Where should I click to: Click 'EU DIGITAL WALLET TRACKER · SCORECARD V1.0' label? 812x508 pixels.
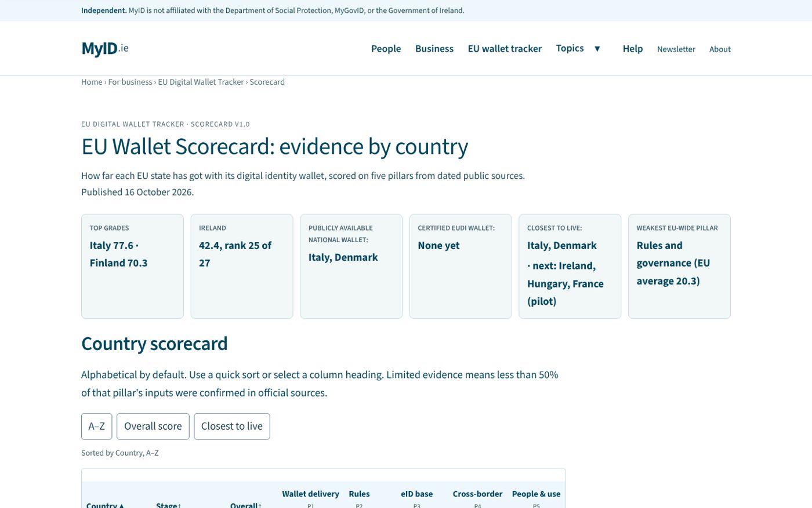[165, 124]
